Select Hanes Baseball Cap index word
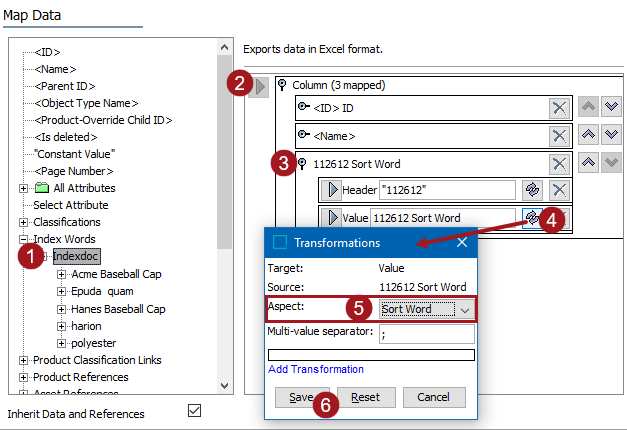The height and width of the screenshot is (430, 627). [x=118, y=309]
